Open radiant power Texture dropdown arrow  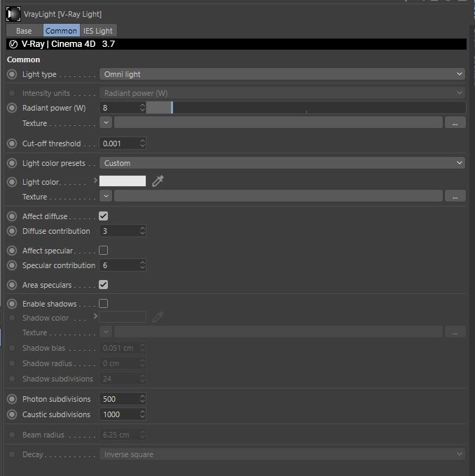coord(106,122)
